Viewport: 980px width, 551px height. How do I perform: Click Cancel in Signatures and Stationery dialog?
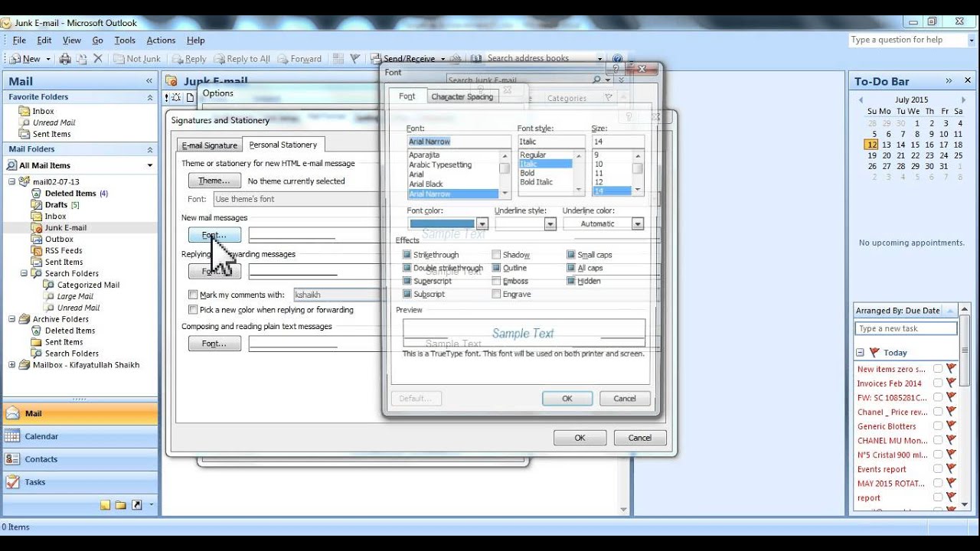(640, 438)
